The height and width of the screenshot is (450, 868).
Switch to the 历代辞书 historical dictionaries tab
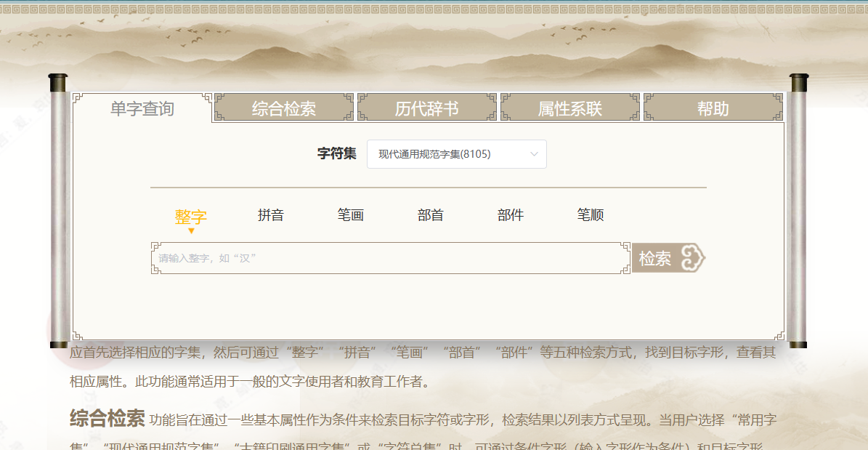click(427, 107)
